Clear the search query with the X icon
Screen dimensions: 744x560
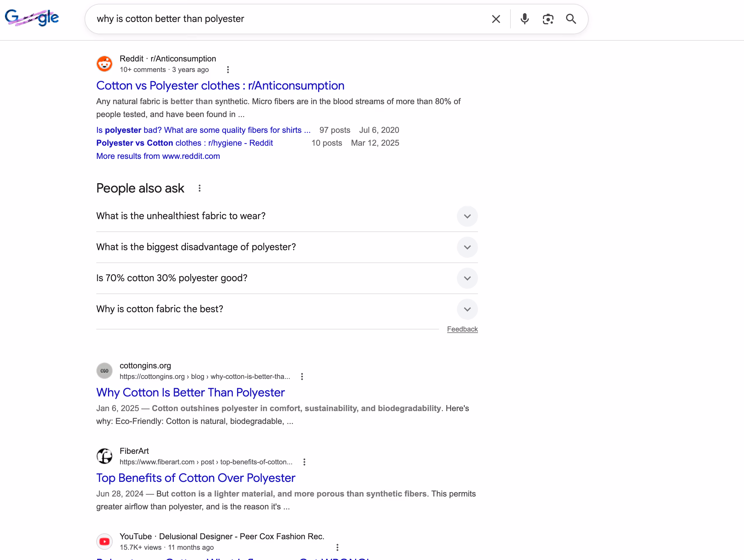(x=496, y=19)
